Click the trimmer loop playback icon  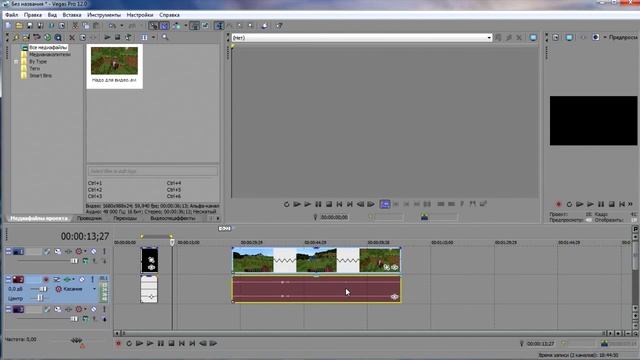[287, 204]
